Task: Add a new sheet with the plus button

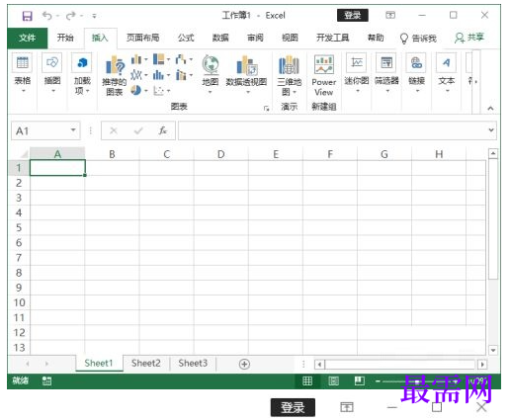Action: point(244,364)
